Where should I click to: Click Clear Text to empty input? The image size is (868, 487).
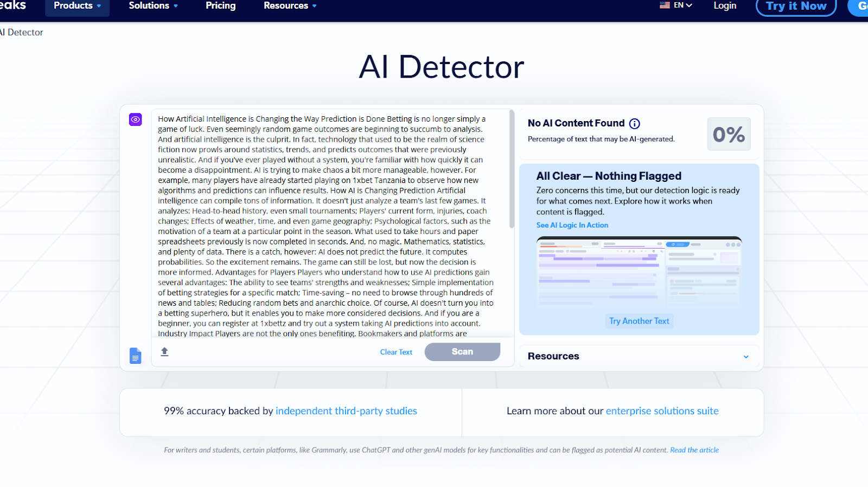[396, 352]
